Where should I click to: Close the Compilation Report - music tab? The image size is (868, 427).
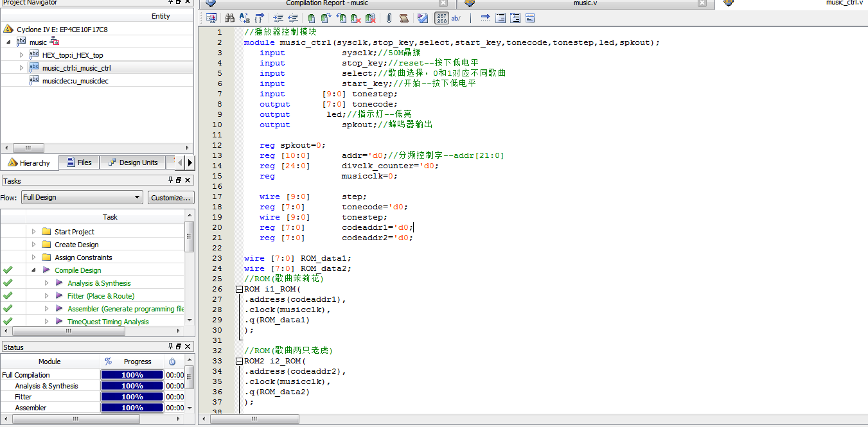tap(443, 3)
